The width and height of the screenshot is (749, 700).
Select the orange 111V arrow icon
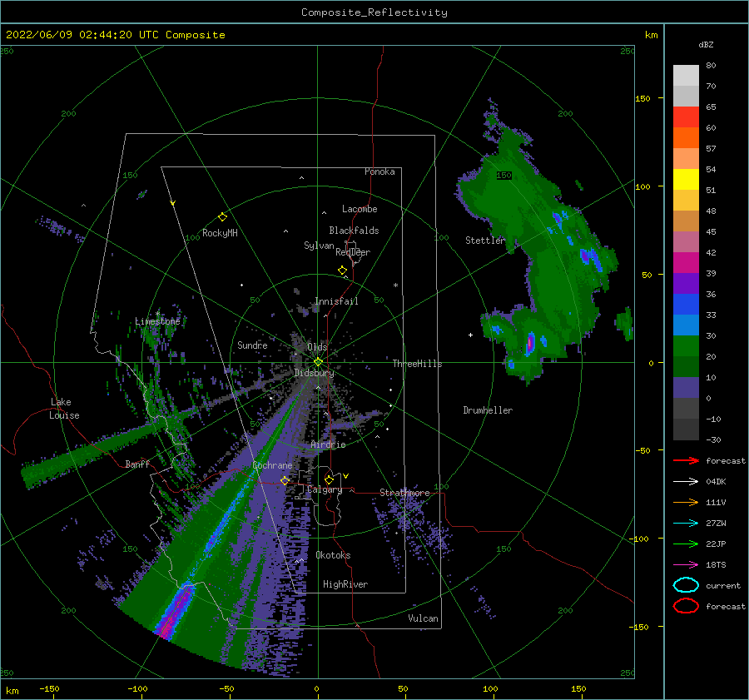coord(686,502)
